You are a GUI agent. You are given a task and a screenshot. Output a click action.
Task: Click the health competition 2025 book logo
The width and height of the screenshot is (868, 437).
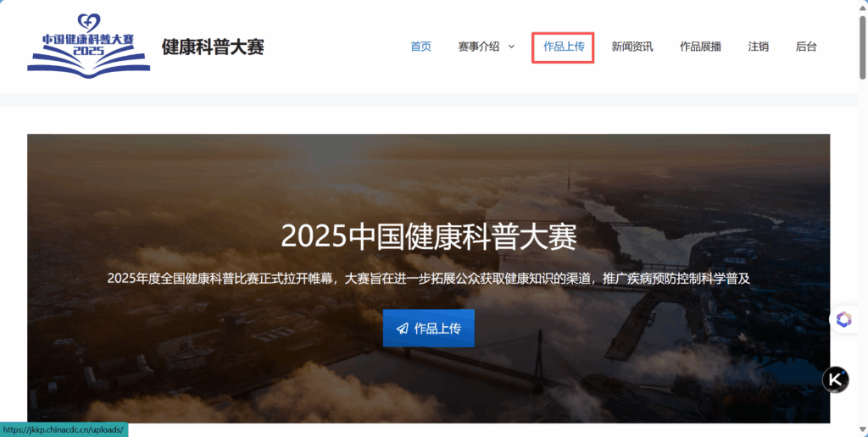click(x=88, y=47)
